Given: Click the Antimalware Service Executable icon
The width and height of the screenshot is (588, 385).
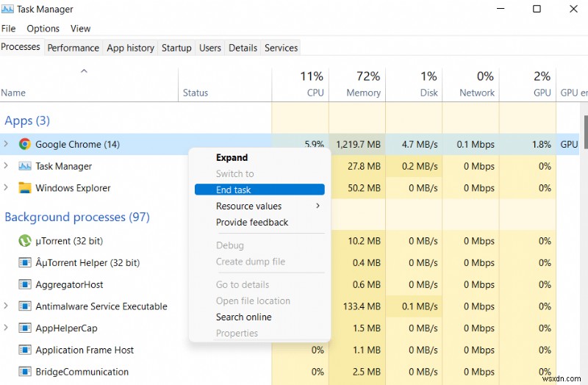Looking at the screenshot, I should click(x=25, y=306).
